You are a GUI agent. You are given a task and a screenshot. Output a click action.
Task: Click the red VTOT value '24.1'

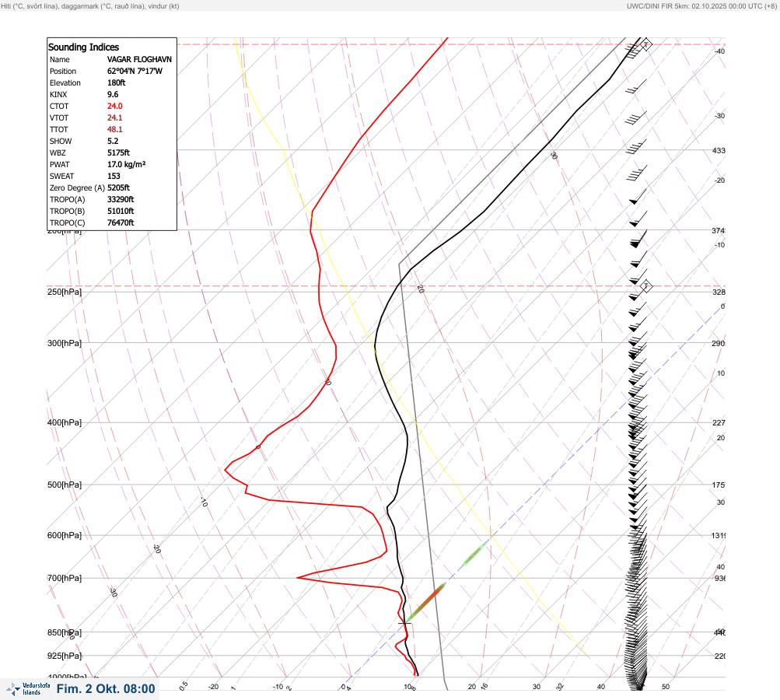(115, 118)
